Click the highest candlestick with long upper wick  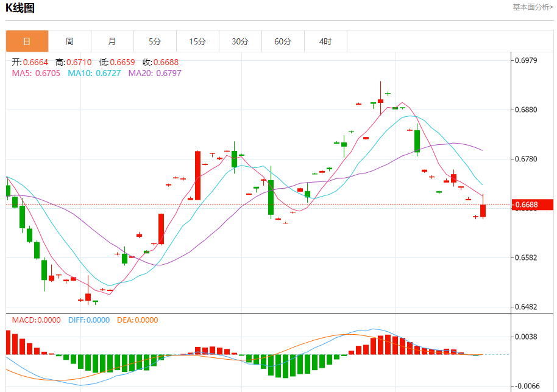pyautogui.click(x=380, y=101)
